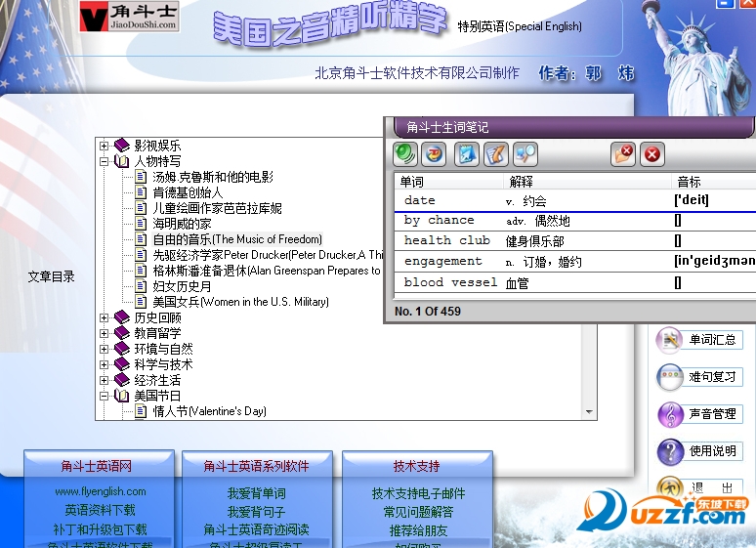Select the word row 'date'
756x548 pixels.
575,200
